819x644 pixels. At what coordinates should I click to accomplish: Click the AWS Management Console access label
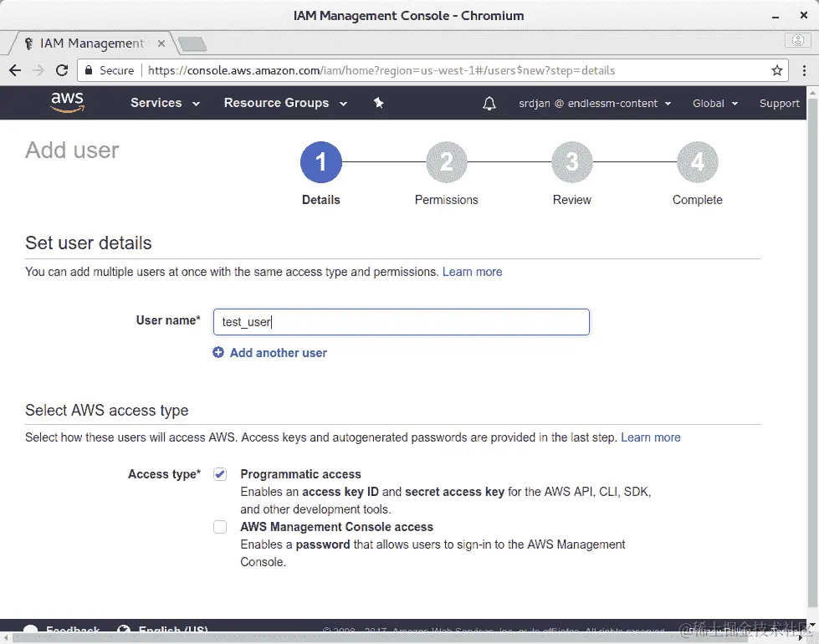pos(336,527)
